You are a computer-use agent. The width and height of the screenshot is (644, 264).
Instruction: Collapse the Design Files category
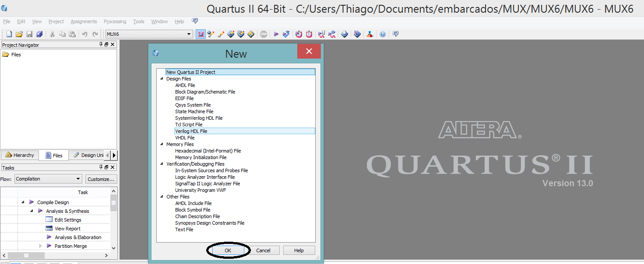pyautogui.click(x=162, y=79)
